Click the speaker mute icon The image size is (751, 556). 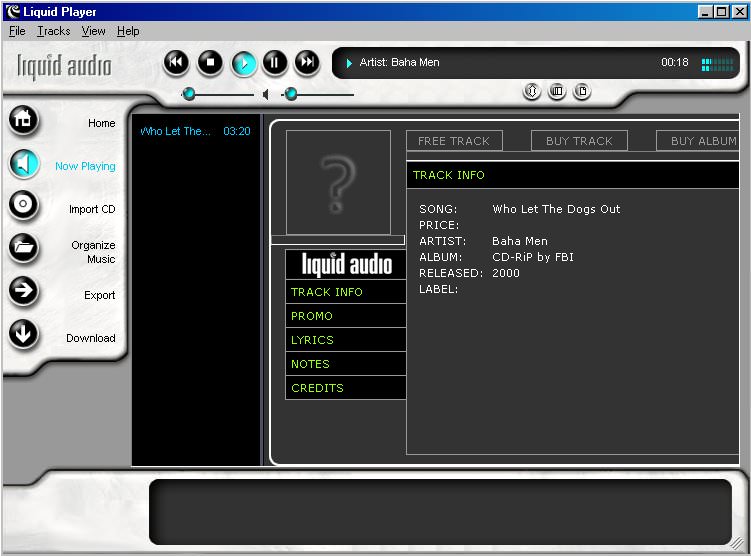point(266,95)
